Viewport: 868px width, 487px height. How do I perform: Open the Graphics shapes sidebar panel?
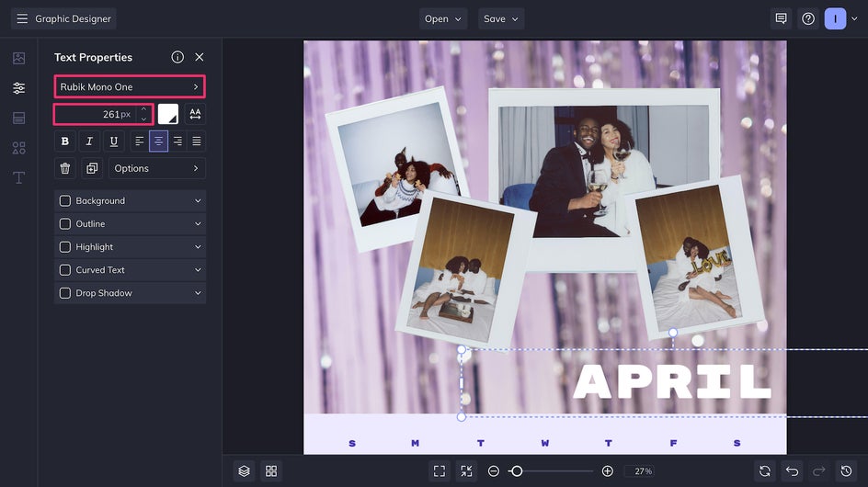(x=18, y=148)
